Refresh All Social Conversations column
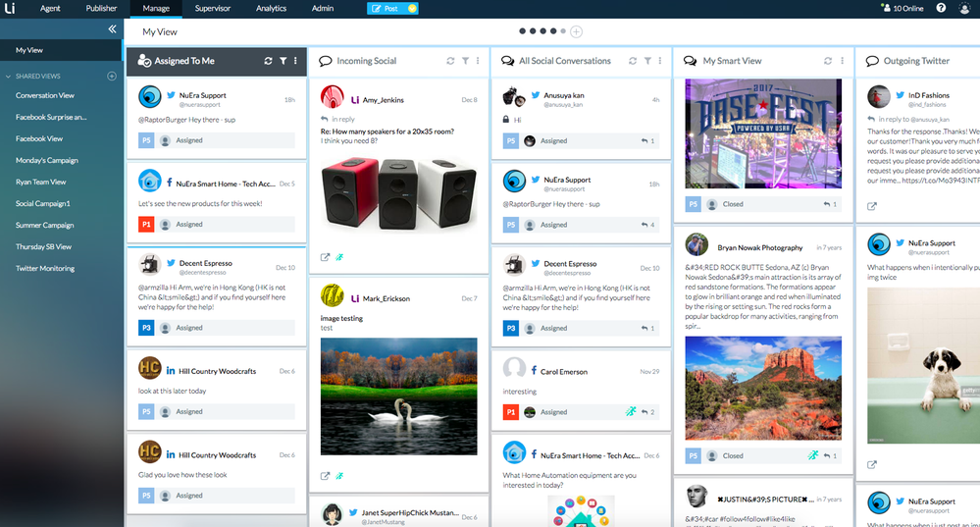Screen dimensions: 980x527 click(x=633, y=61)
